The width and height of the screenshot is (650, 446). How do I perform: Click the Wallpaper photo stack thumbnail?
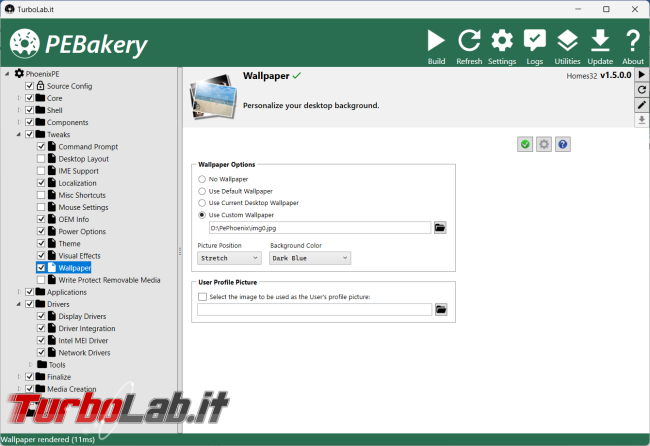pyautogui.click(x=213, y=97)
